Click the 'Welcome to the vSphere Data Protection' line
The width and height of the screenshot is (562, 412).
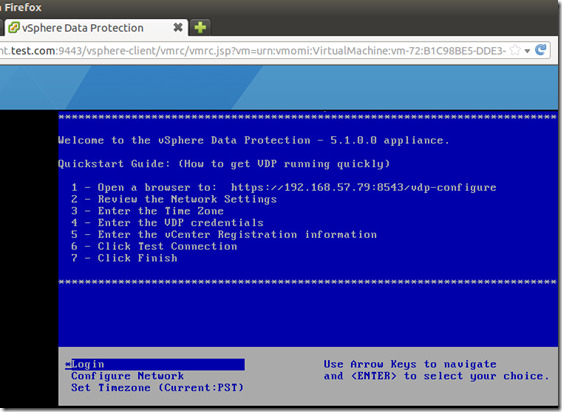pyautogui.click(x=253, y=140)
